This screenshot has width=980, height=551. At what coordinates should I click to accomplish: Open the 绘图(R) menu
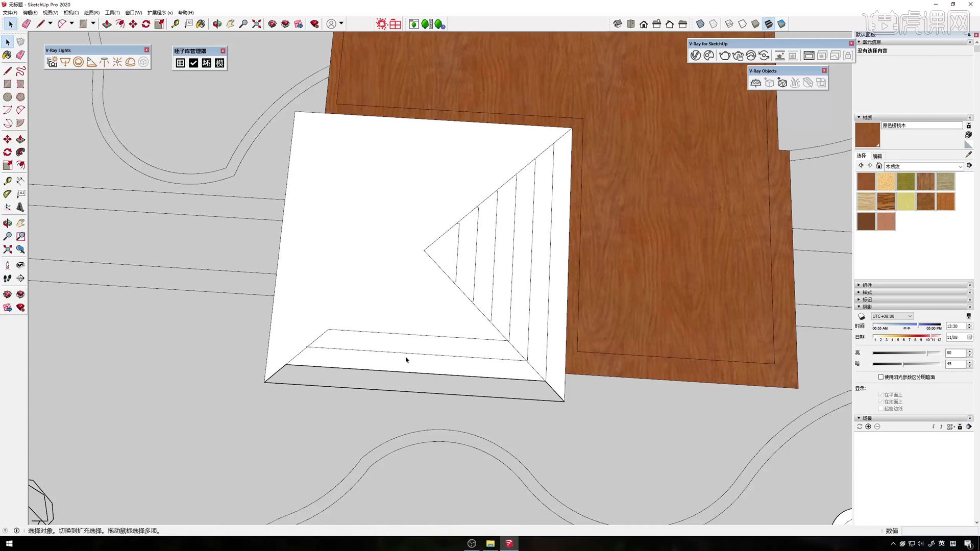pyautogui.click(x=92, y=13)
